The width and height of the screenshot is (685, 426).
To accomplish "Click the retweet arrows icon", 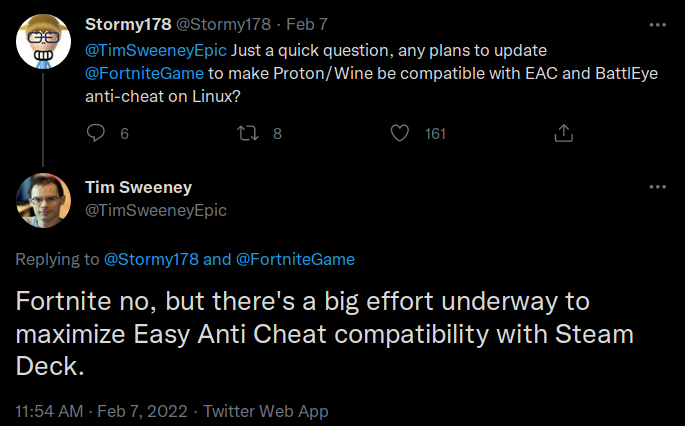I will tap(248, 133).
